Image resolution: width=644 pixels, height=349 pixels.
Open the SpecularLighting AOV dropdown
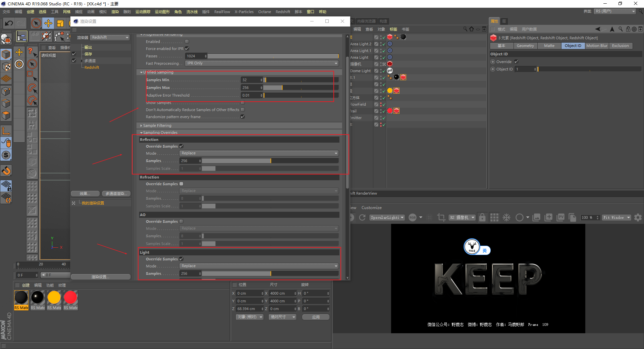pos(387,217)
